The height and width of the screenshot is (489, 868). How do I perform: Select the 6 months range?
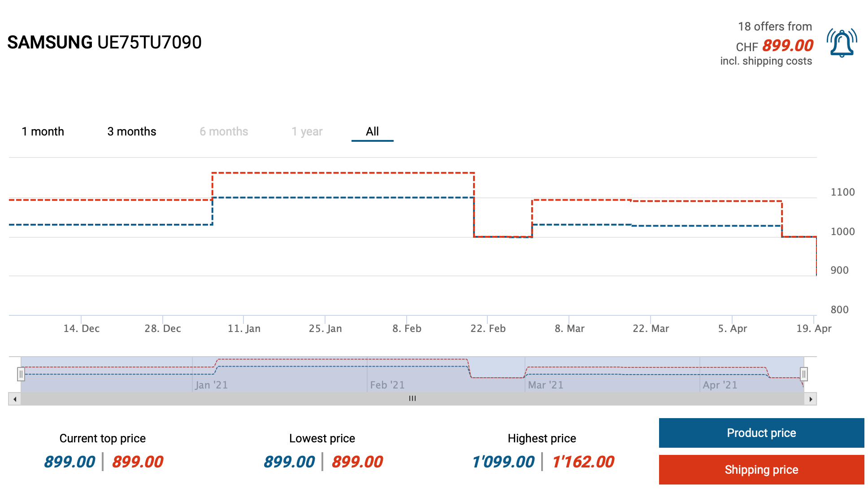pyautogui.click(x=224, y=131)
